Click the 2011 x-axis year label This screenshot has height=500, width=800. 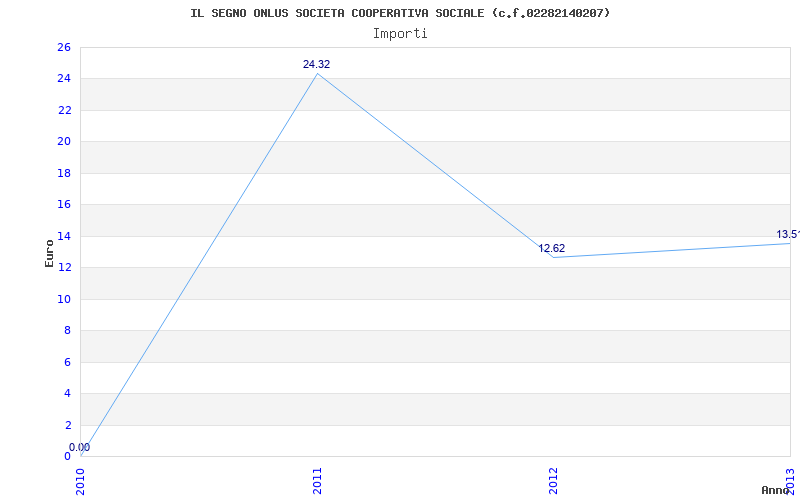[317, 481]
